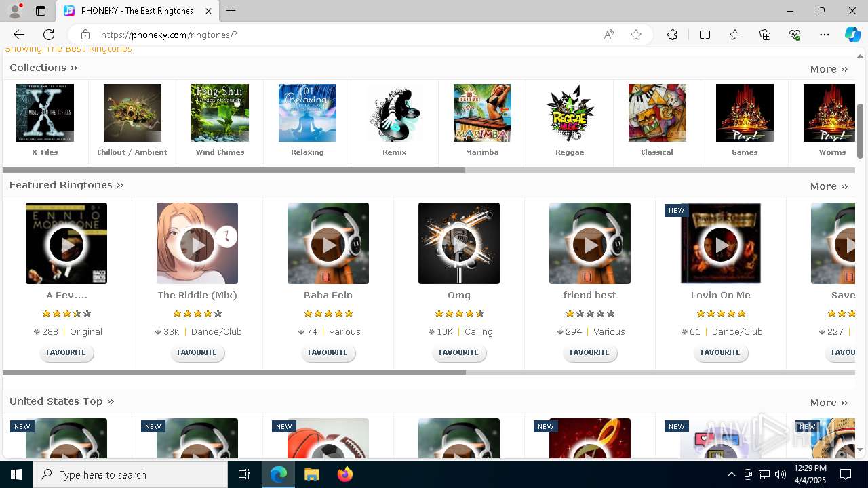Favourite the Lovin On Me ringtone
The width and height of the screenshot is (868, 488).
click(721, 352)
